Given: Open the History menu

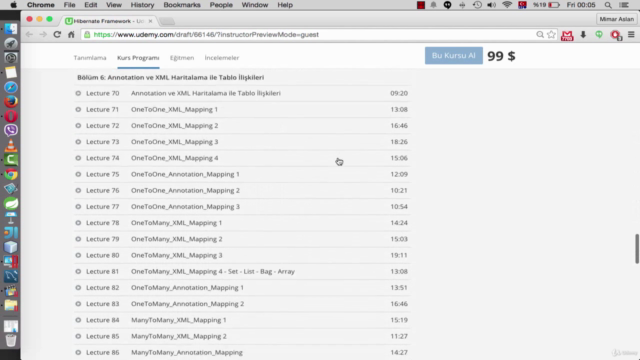Looking at the screenshot, I should tap(142, 5).
